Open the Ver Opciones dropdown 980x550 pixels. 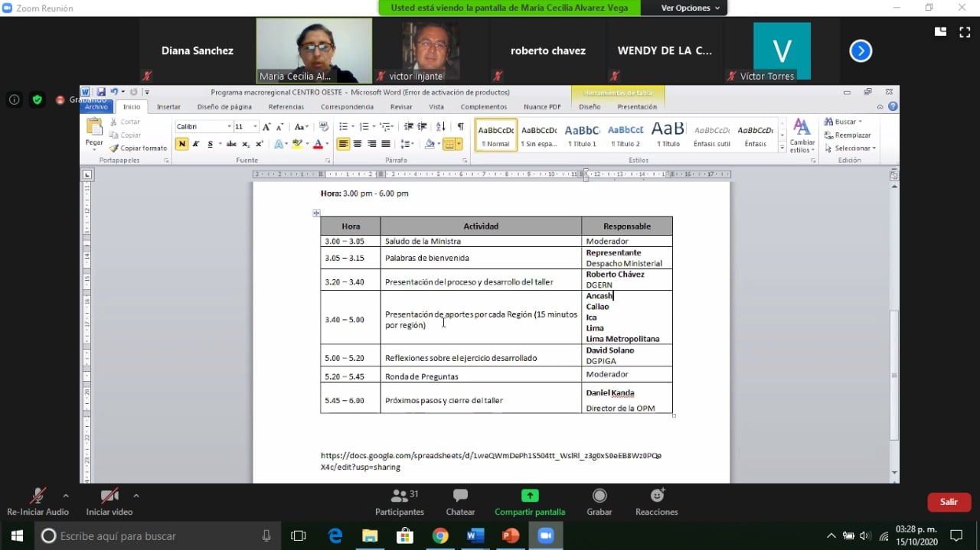click(691, 8)
